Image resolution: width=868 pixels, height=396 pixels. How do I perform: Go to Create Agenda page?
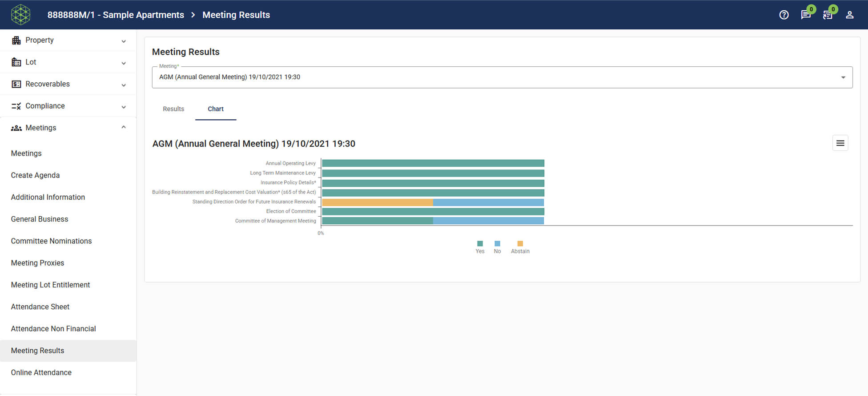pos(35,175)
